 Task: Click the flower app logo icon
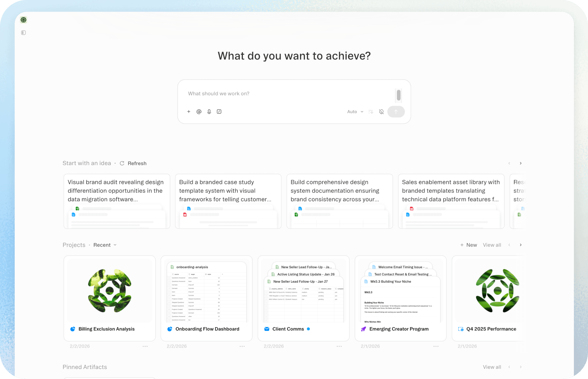point(24,20)
